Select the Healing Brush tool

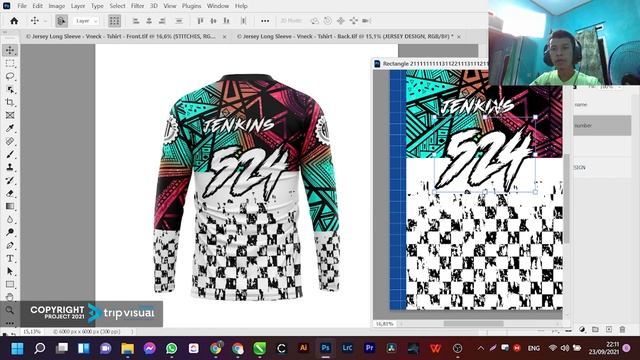coord(10,142)
